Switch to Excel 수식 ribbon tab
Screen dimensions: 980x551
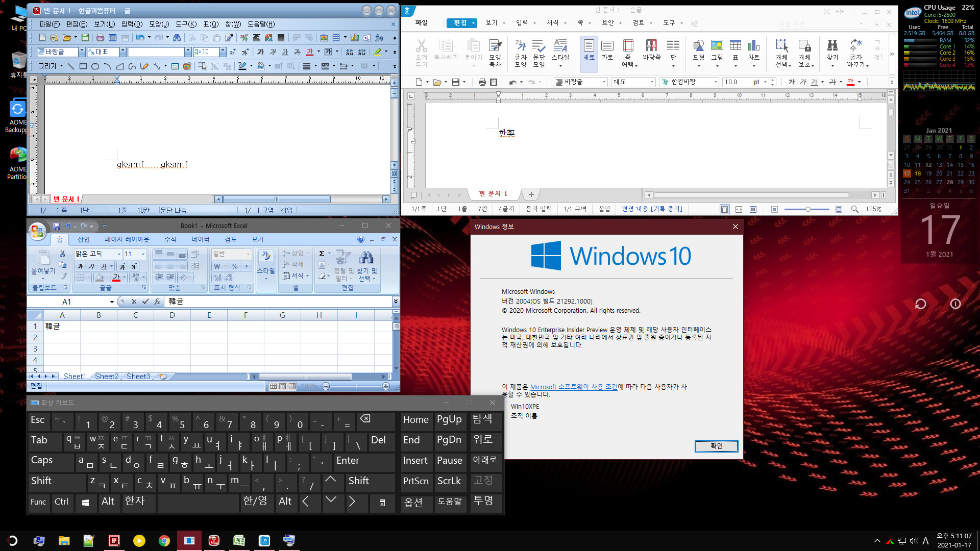170,239
